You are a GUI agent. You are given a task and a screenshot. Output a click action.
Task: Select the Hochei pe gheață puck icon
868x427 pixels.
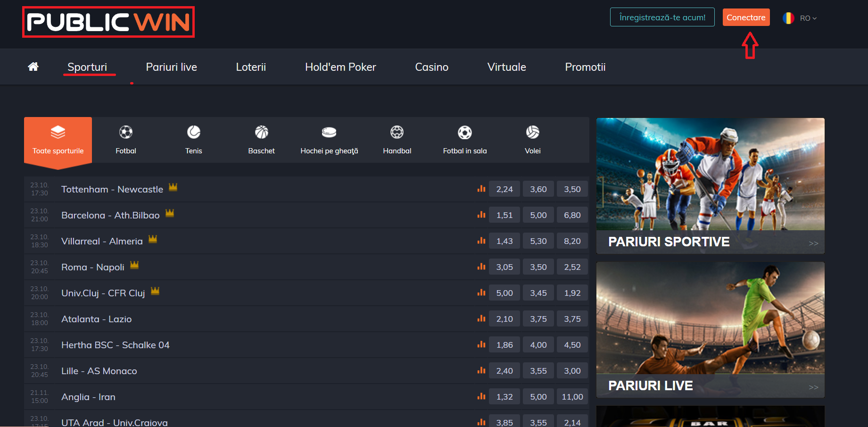pos(329,132)
